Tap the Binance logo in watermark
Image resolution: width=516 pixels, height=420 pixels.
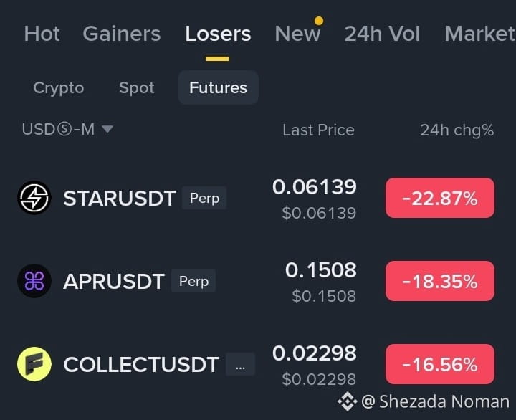click(347, 401)
